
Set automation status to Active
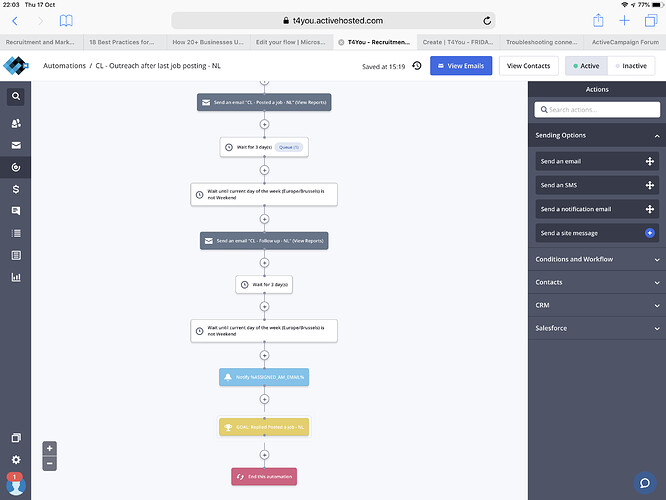tap(587, 66)
